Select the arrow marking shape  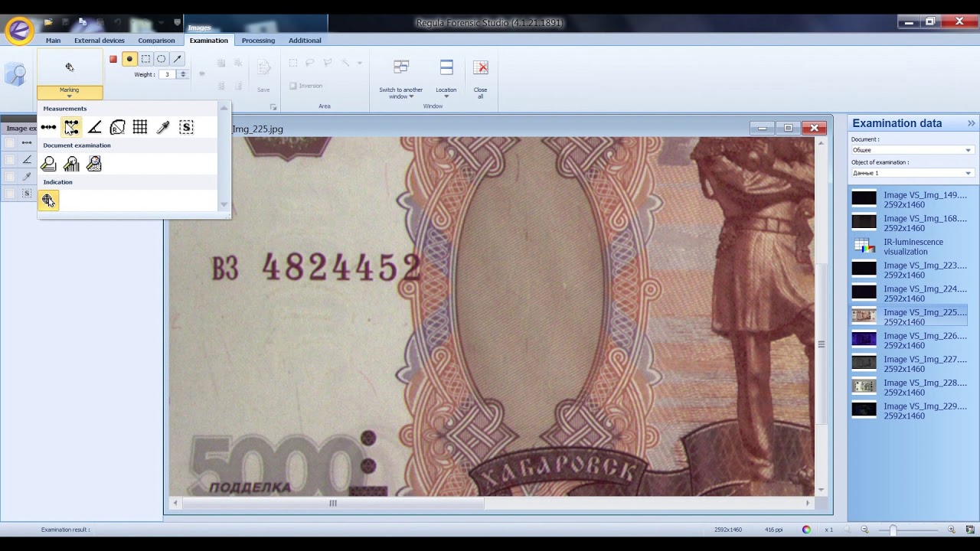pos(178,59)
